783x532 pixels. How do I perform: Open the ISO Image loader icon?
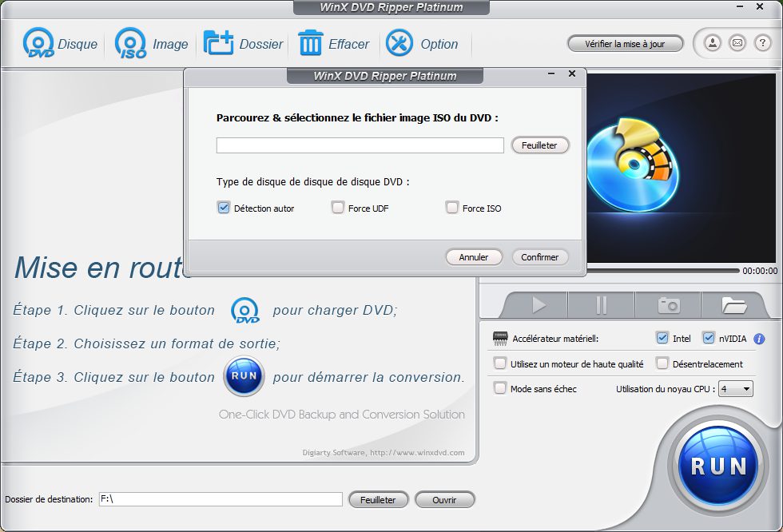pos(131,44)
